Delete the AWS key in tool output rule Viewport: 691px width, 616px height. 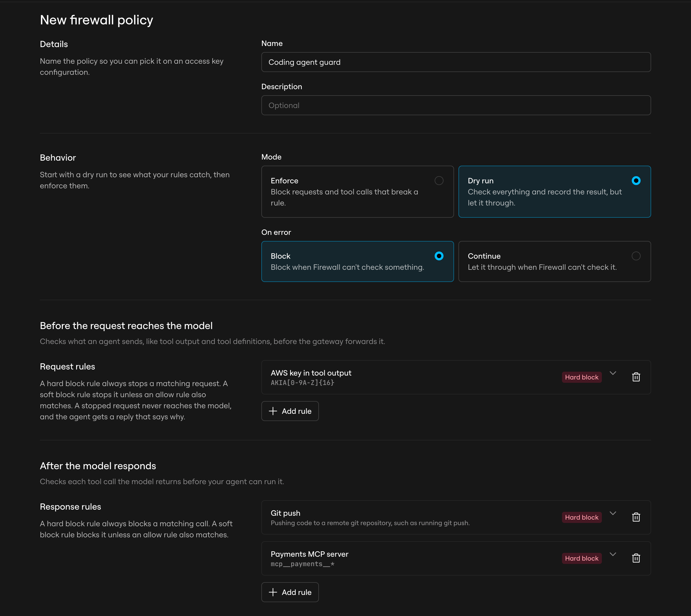pyautogui.click(x=636, y=377)
